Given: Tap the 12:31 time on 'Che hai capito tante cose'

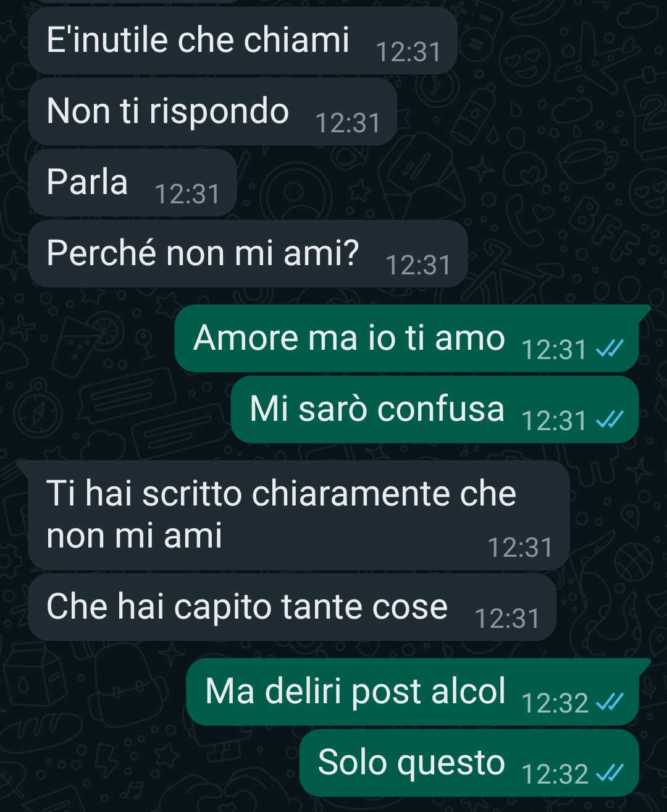Looking at the screenshot, I should [x=507, y=619].
